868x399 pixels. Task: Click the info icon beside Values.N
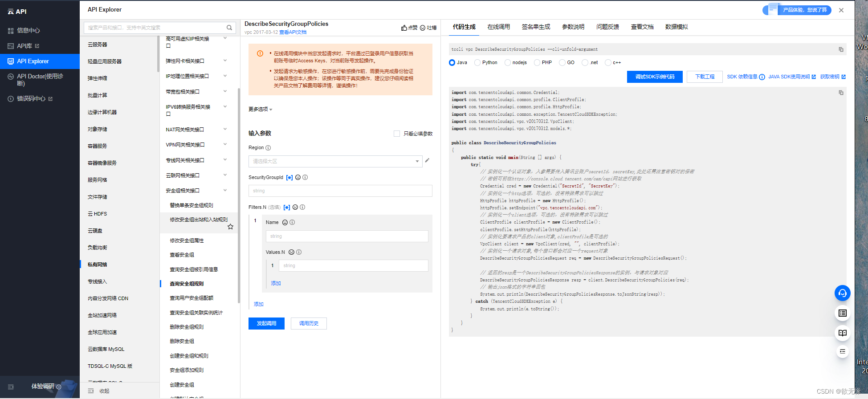(x=299, y=252)
